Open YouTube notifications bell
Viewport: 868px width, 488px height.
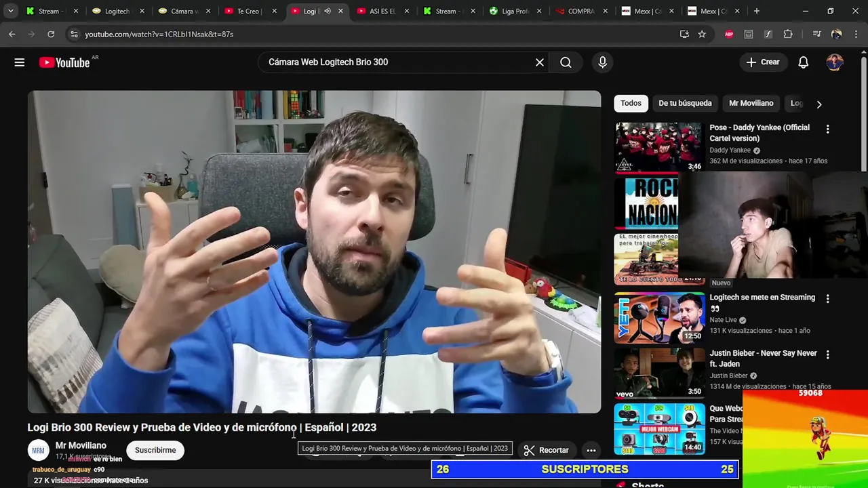click(804, 62)
